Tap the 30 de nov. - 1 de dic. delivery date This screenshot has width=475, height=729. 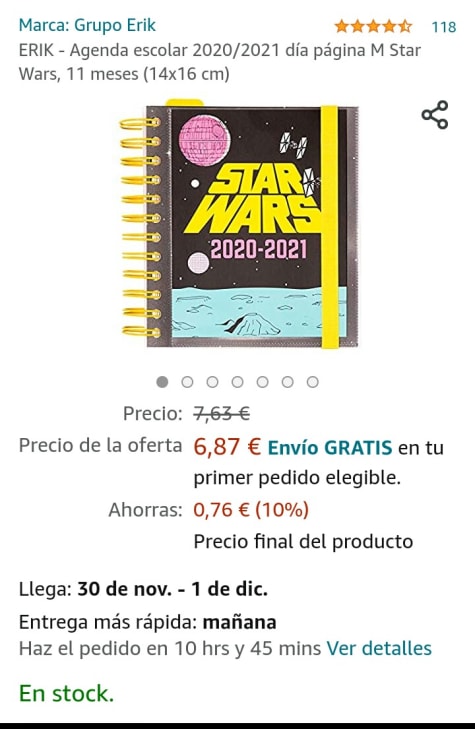tap(172, 589)
